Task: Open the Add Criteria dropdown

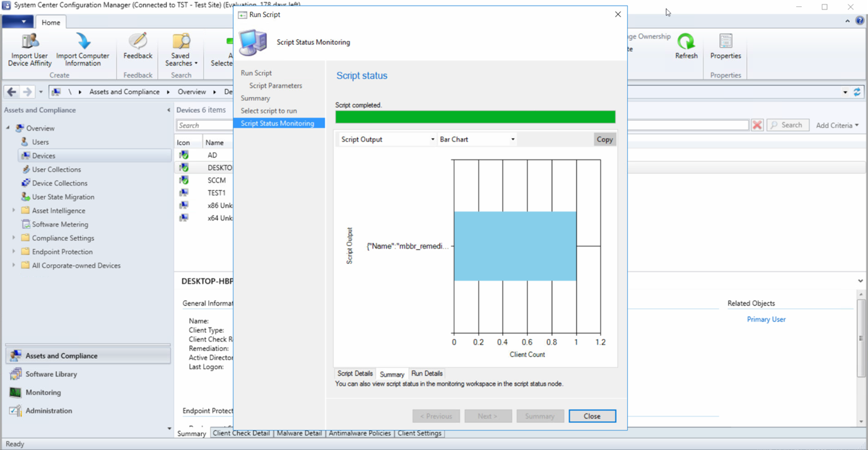Action: tap(837, 125)
